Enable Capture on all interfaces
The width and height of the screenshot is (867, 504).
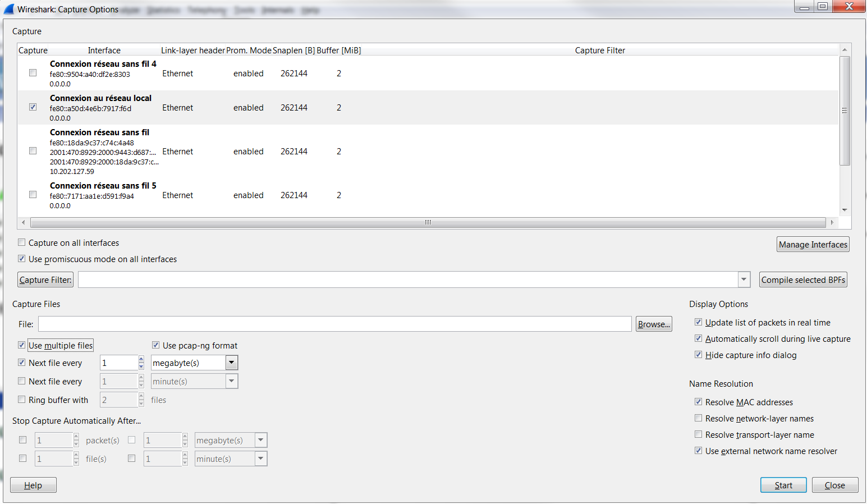[x=21, y=242]
